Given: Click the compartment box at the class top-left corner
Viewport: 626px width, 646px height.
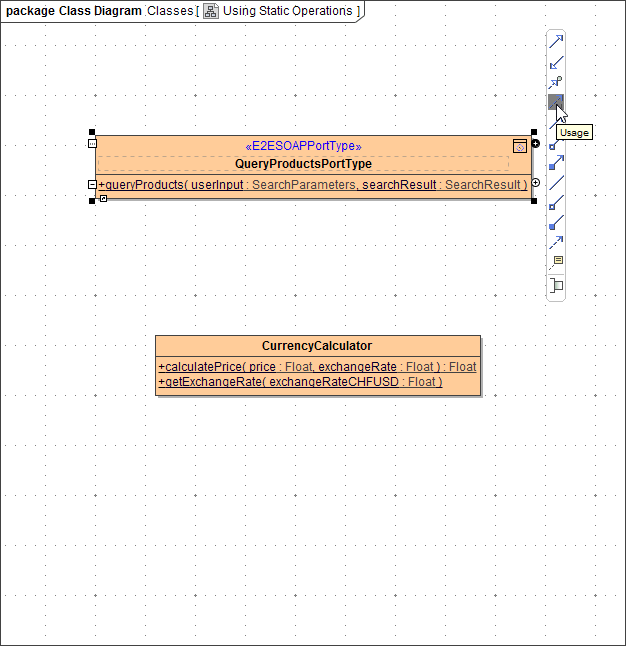Looking at the screenshot, I should [x=92, y=144].
